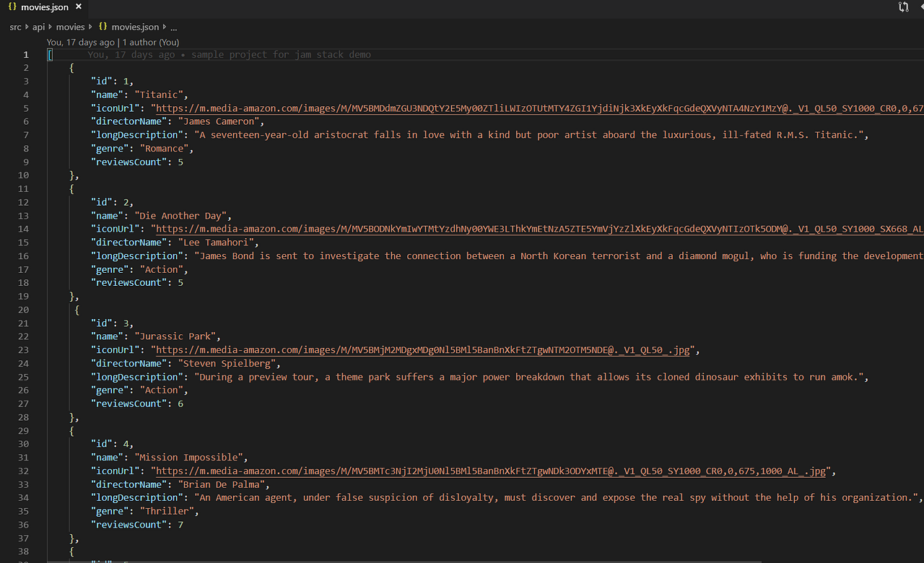Click the Mission Impossible iconUrl link
The width and height of the screenshot is (924, 563).
pos(491,471)
